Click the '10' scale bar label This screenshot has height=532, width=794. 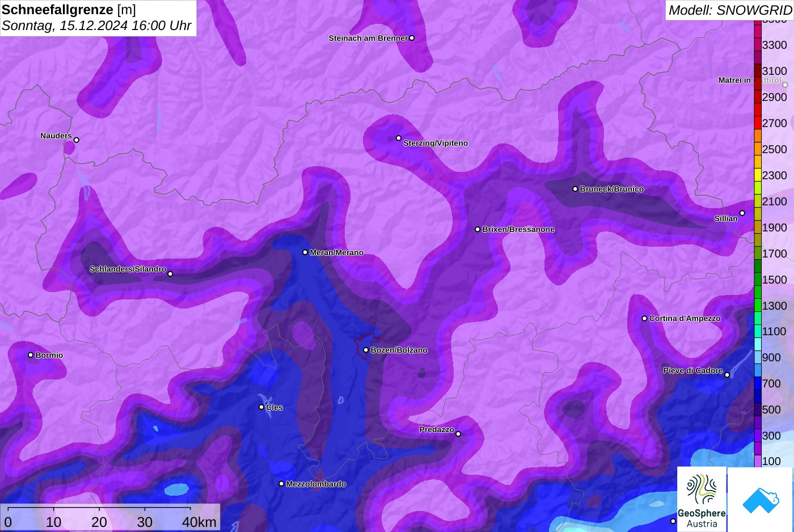54,522
